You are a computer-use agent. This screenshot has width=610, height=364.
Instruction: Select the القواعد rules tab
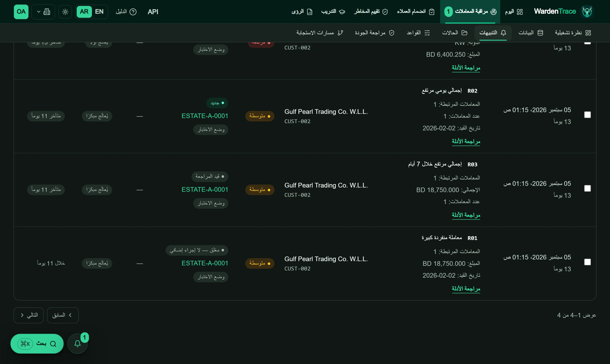pos(418,33)
